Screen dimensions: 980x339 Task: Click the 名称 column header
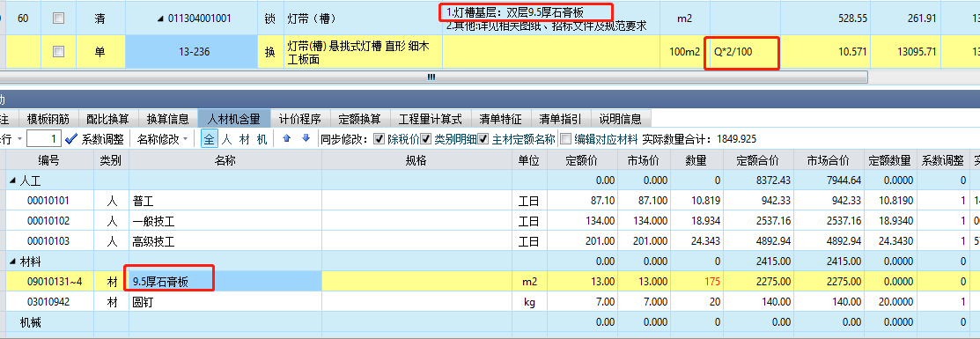pos(225,161)
